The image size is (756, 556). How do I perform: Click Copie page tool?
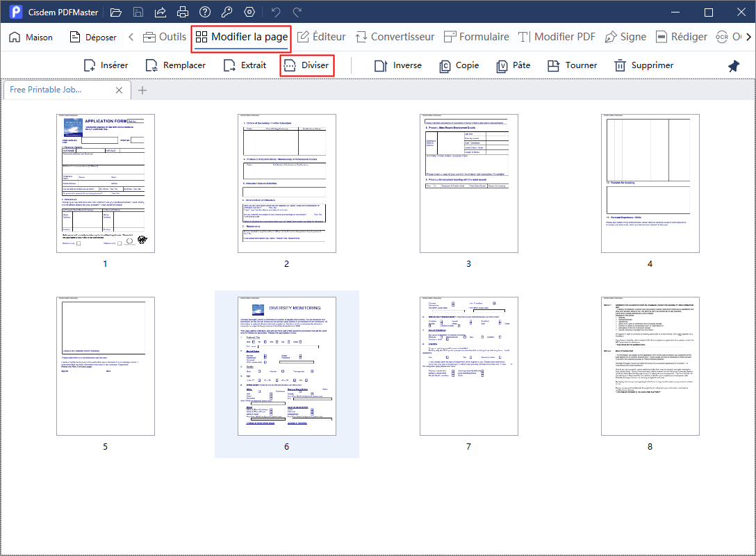pyautogui.click(x=459, y=65)
